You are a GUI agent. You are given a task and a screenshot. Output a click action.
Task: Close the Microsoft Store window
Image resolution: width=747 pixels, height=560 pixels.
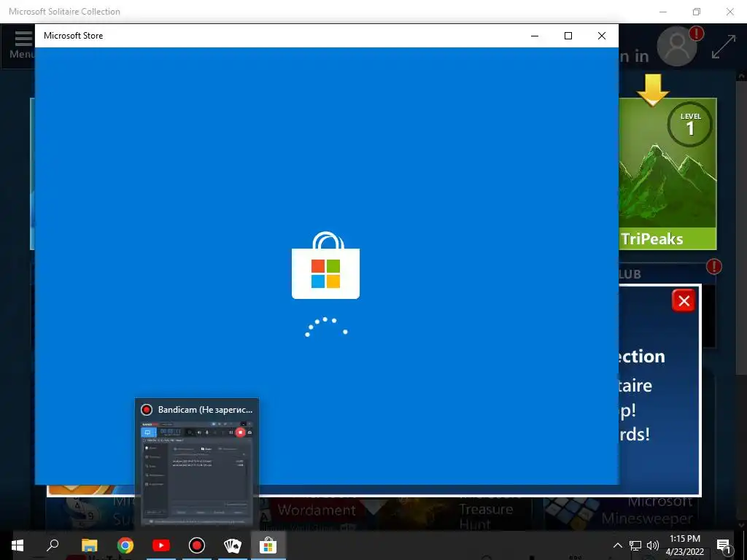[x=602, y=36]
